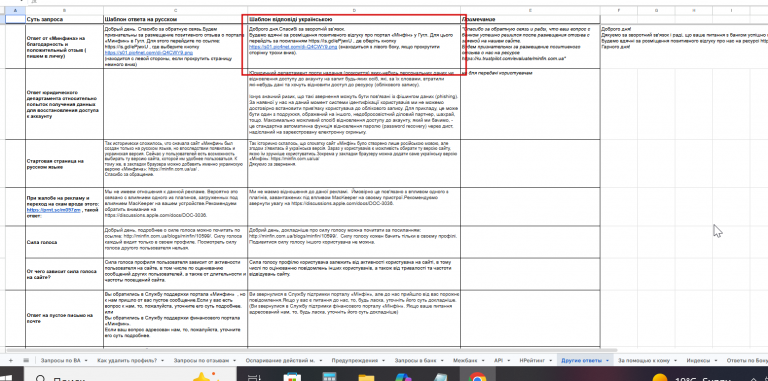Click the Суть запроса header cell
The image size is (768, 381).
coord(64,20)
